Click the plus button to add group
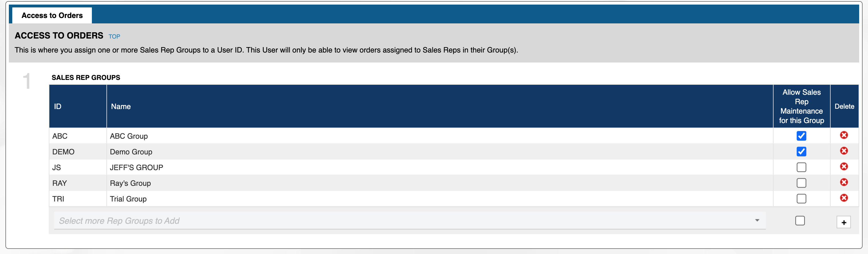 click(843, 222)
